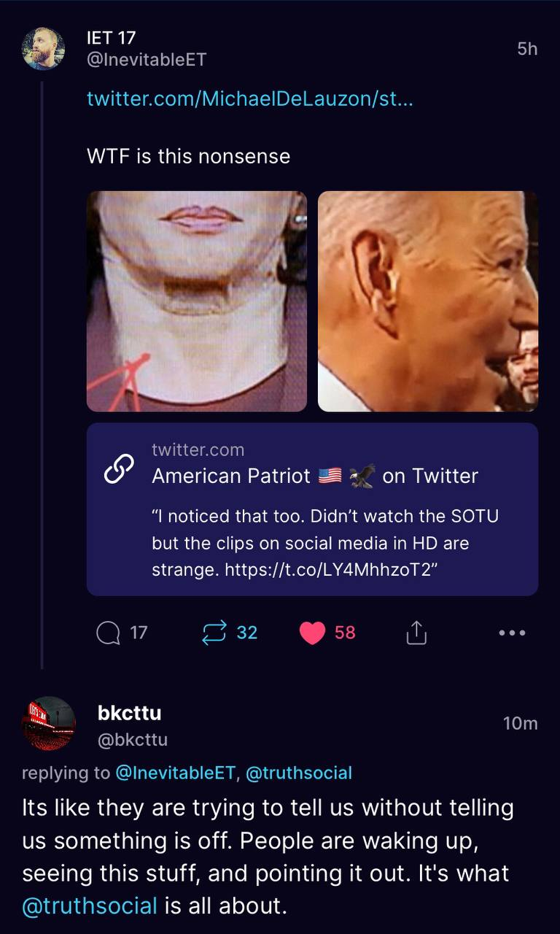This screenshot has width=560, height=934.
Task: Tap the @bkcttu handle
Action: (x=133, y=739)
